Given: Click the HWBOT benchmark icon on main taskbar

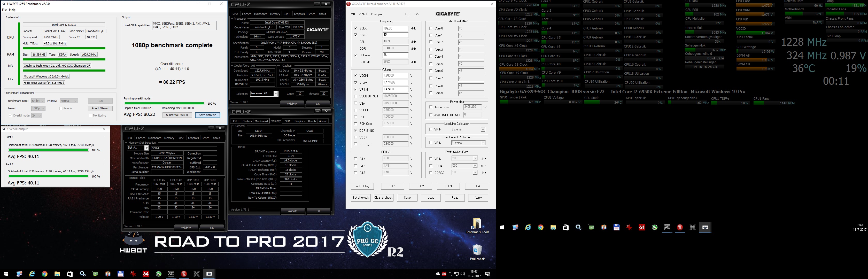Looking at the screenshot, I should click(209, 274).
